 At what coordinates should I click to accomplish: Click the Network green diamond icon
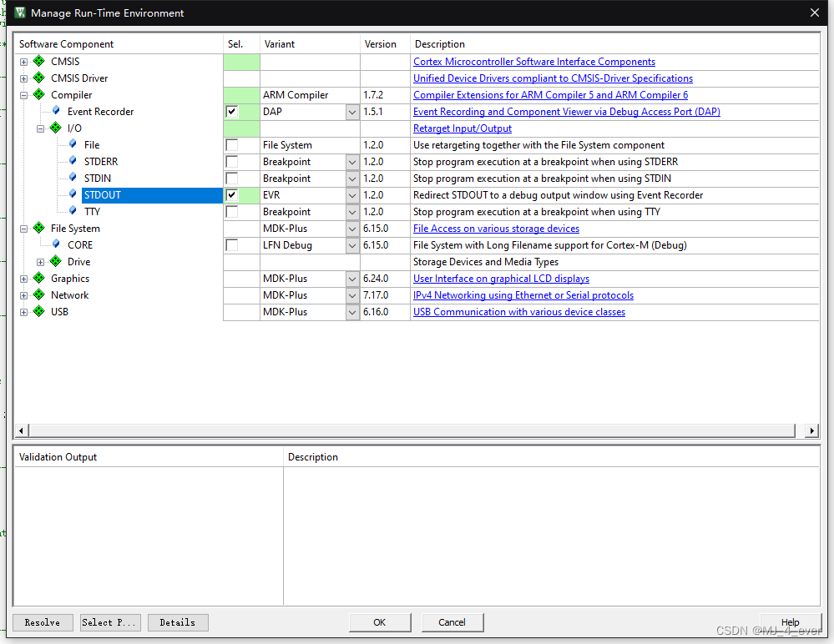[x=39, y=295]
